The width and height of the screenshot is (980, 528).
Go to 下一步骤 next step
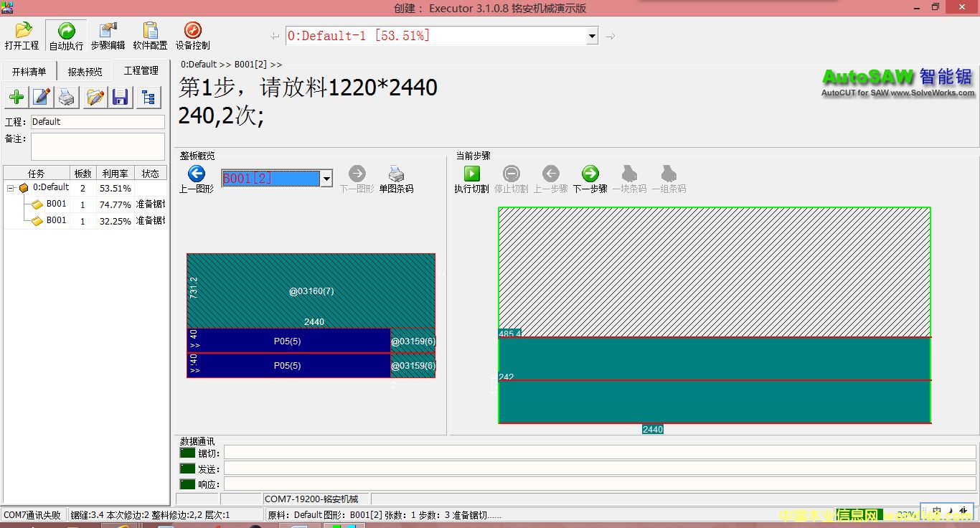(x=590, y=179)
